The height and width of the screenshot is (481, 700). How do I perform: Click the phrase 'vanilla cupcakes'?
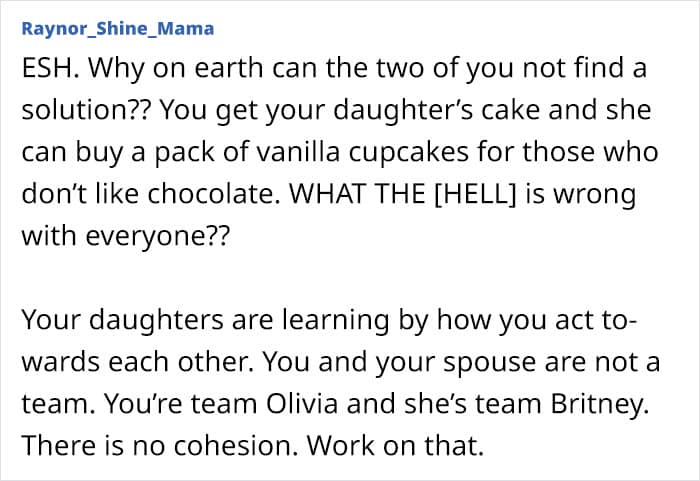pyautogui.click(x=362, y=152)
